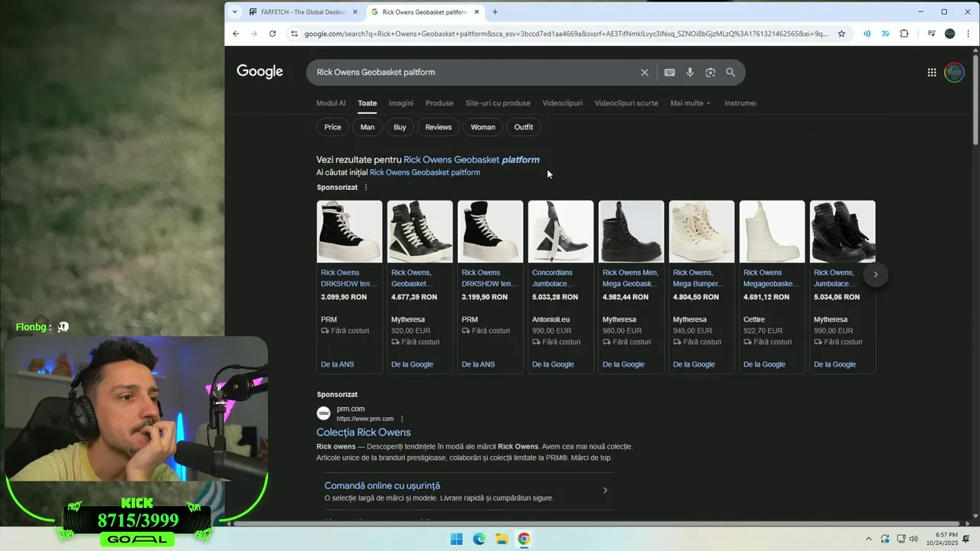980x551 pixels.
Task: Open Google Lens image search icon
Action: (x=710, y=73)
